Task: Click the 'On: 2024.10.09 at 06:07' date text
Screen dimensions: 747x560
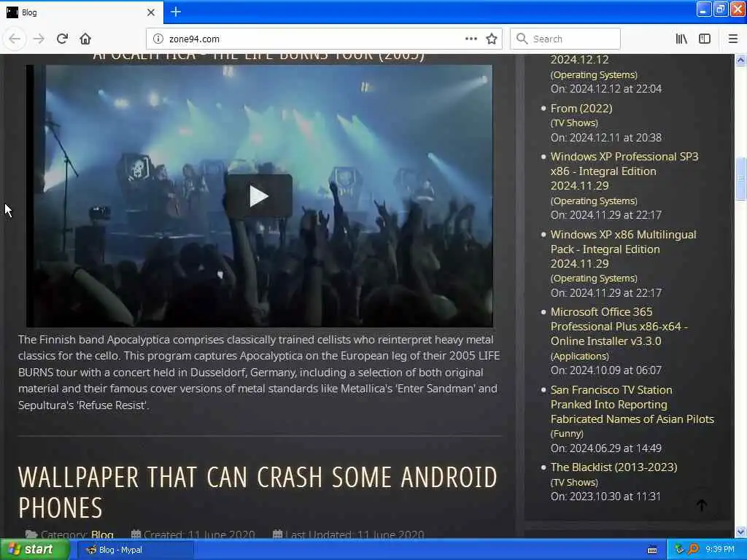Action: pyautogui.click(x=606, y=370)
